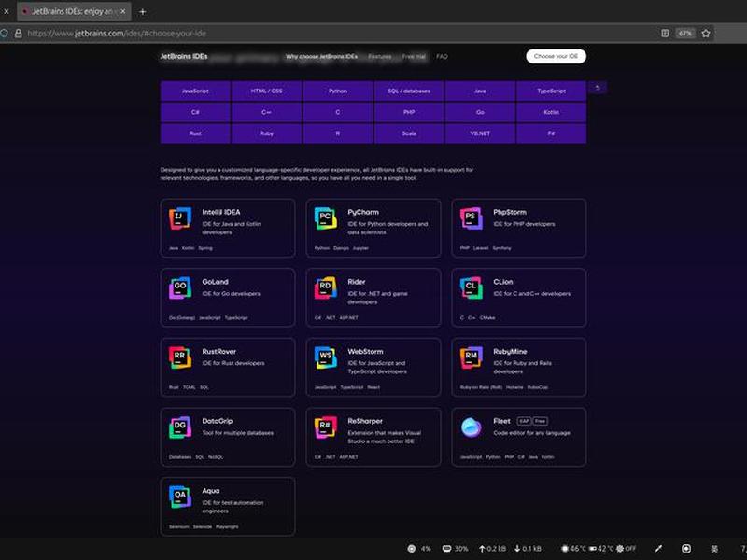Toggle the PHP language filter
The height and width of the screenshot is (560, 747).
click(x=409, y=112)
